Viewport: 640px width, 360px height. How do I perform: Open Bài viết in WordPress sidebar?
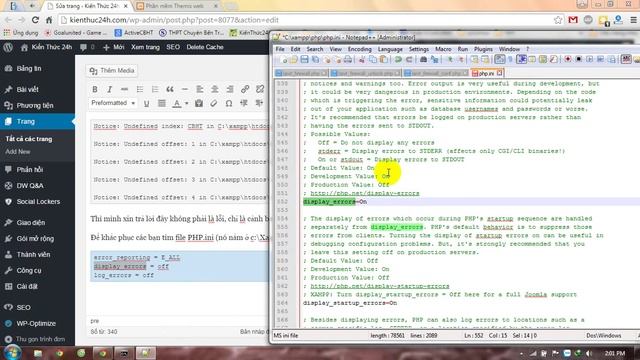pos(27,89)
